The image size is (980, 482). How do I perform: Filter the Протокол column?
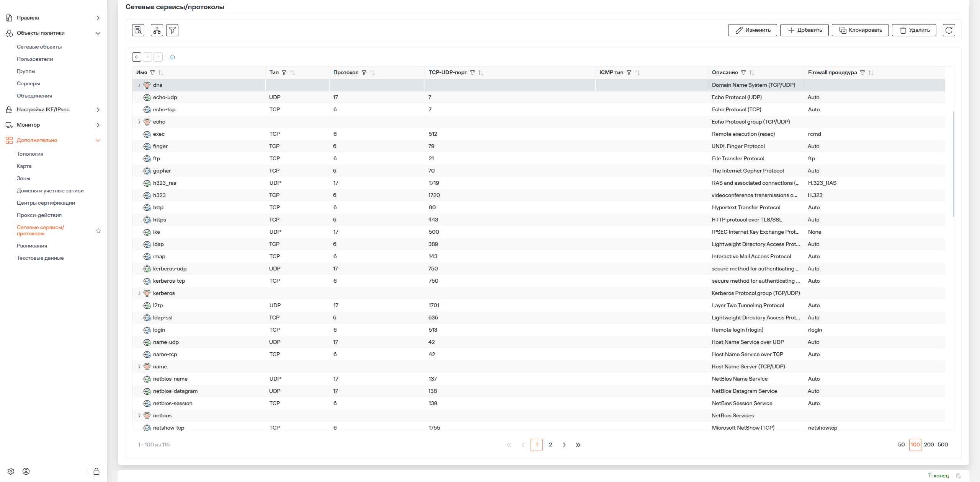tap(364, 73)
